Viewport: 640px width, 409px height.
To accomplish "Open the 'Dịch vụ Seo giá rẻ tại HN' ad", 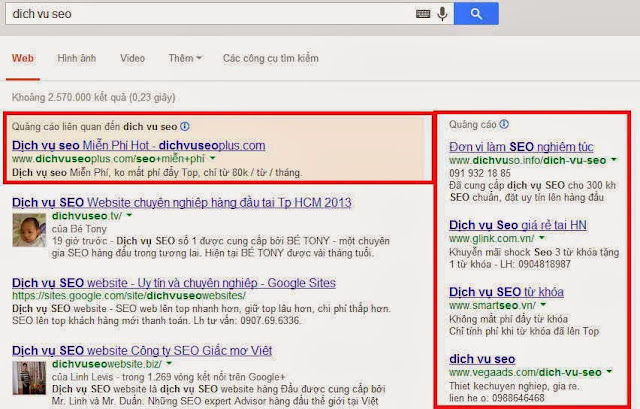I will (x=518, y=225).
